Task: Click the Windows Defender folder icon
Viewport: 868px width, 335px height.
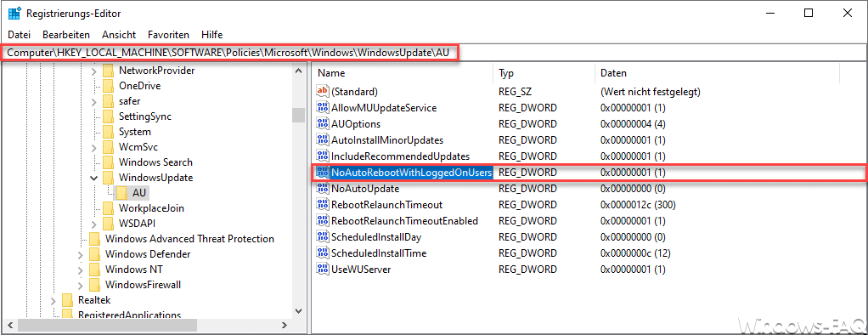Action: coord(94,254)
